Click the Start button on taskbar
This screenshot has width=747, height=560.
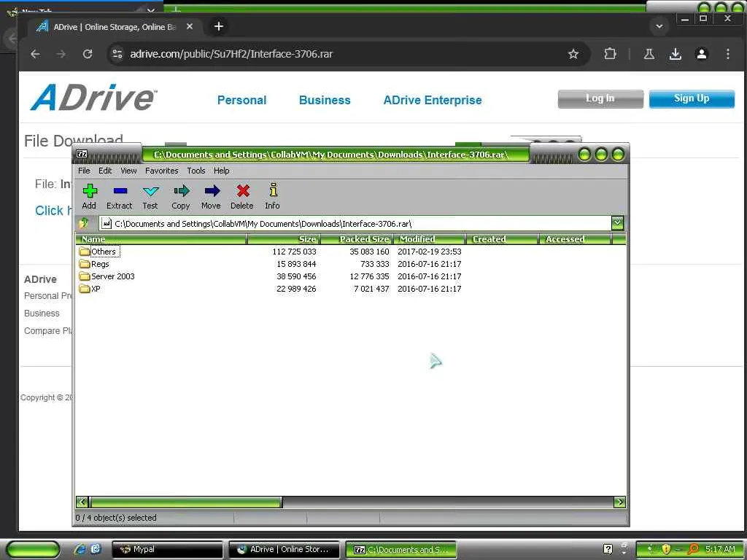pyautogui.click(x=34, y=550)
